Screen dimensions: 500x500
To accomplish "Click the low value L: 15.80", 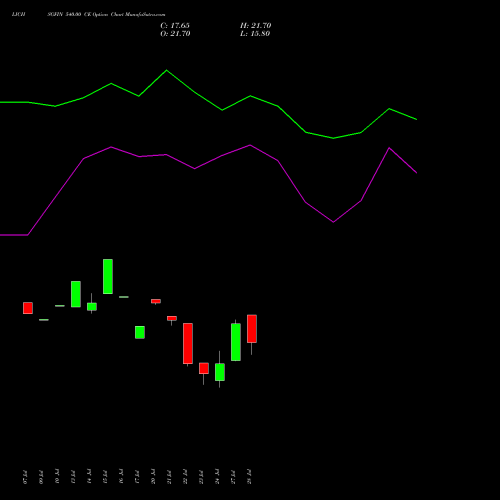I will [x=255, y=34].
